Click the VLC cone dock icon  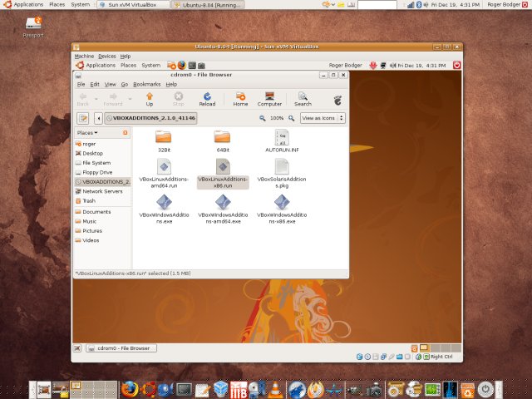(x=275, y=389)
